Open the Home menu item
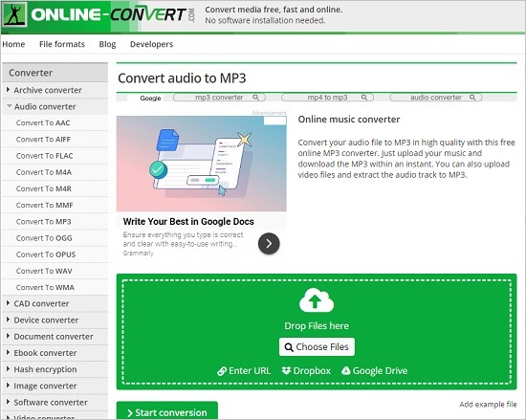This screenshot has height=420, width=526. pos(13,44)
